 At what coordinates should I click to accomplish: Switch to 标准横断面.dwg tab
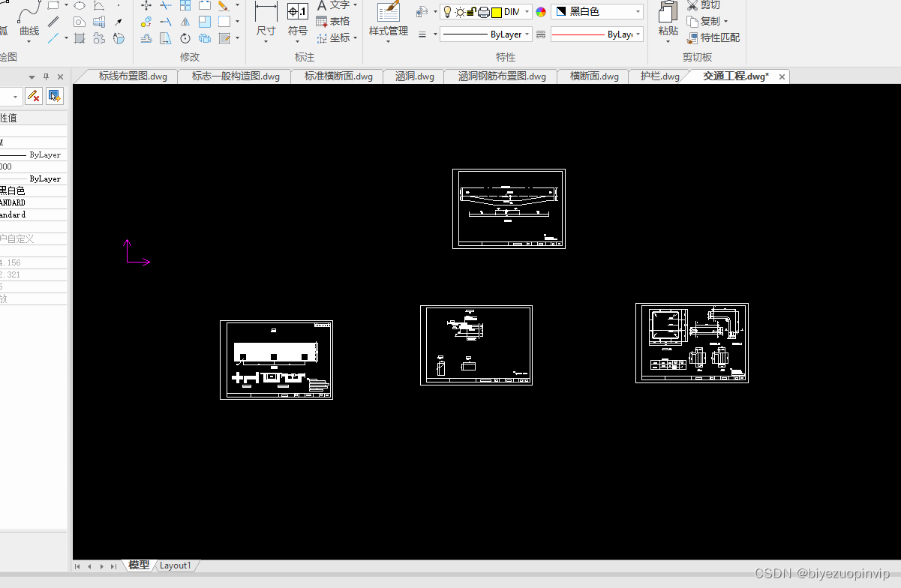[338, 76]
